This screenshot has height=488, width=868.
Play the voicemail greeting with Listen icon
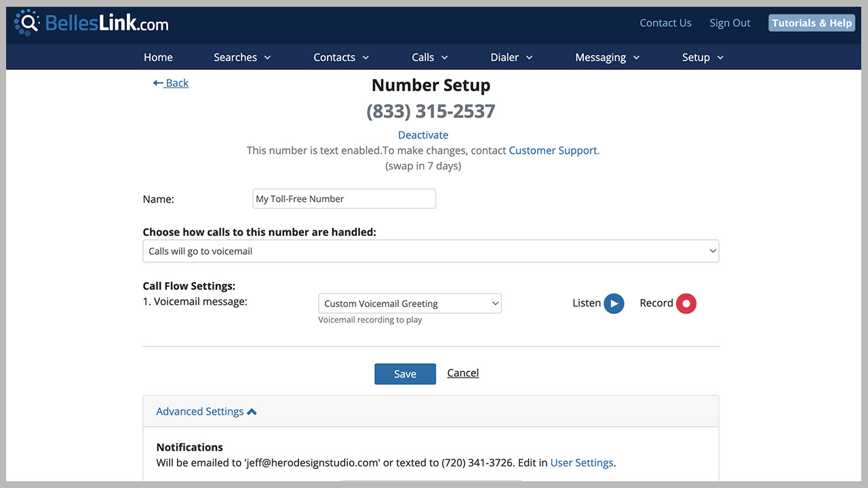point(614,304)
